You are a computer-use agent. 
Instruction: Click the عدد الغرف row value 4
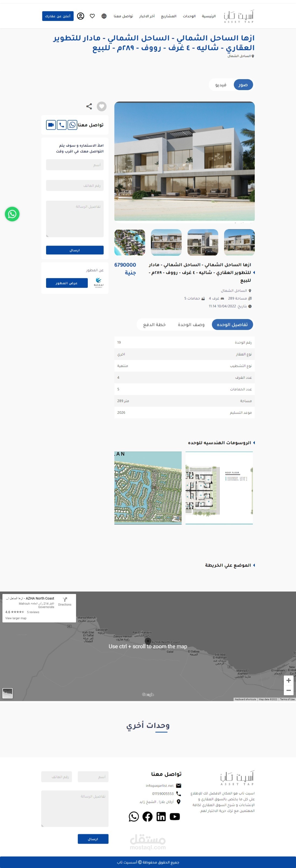[118, 377]
